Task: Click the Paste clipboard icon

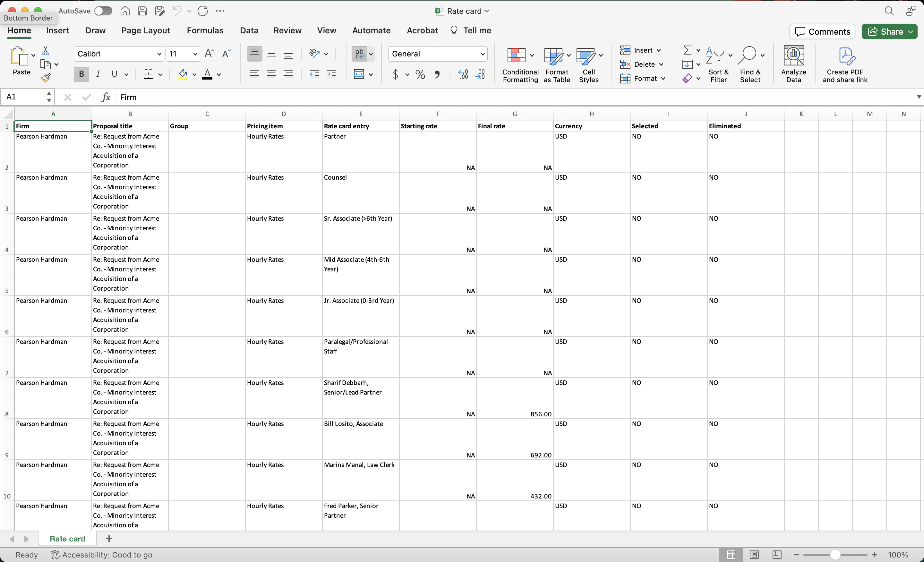Action: pos(19,56)
